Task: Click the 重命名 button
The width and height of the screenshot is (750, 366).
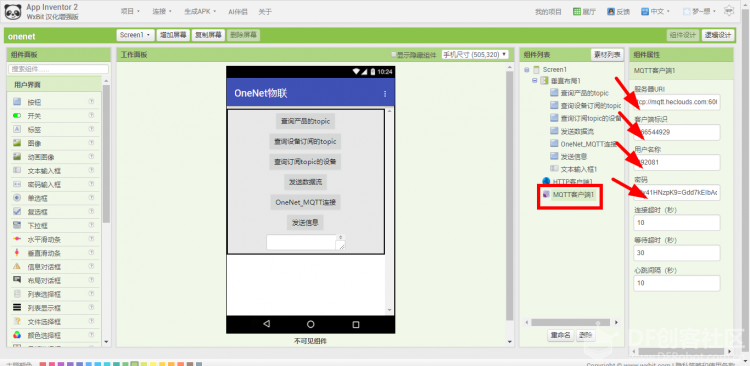Action: coord(560,335)
